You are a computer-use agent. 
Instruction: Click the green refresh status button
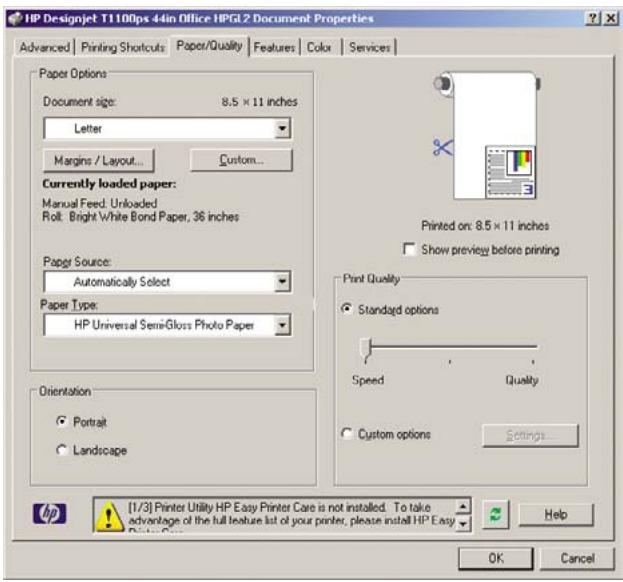coord(495,514)
